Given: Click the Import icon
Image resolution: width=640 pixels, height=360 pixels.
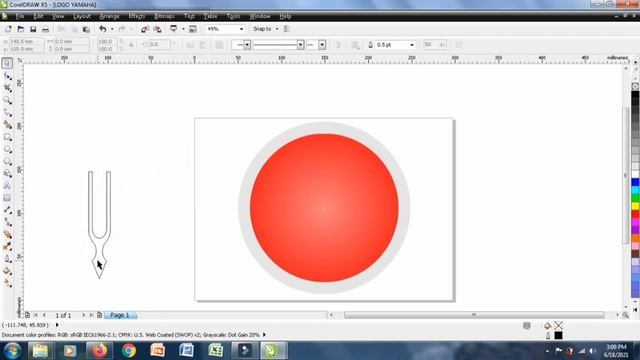Looking at the screenshot, I should coord(144,29).
